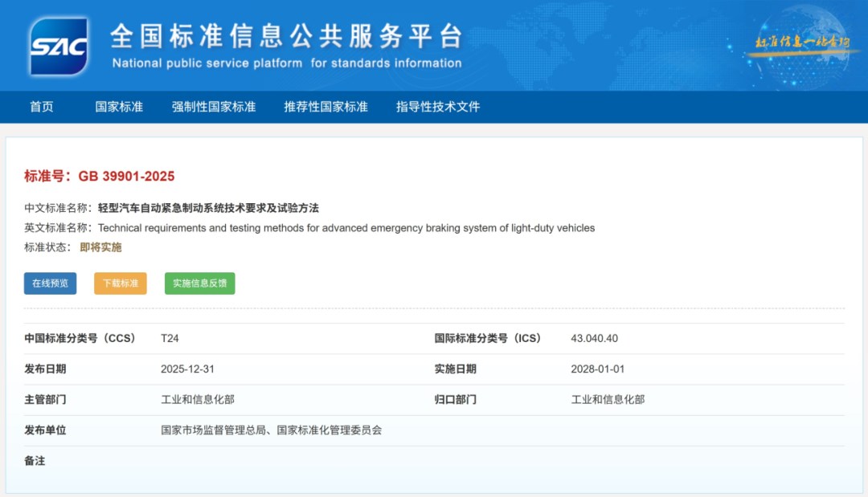This screenshot has width=868, height=497.
Task: Select 强制性国家标准 in the navigation bar
Action: 214,107
